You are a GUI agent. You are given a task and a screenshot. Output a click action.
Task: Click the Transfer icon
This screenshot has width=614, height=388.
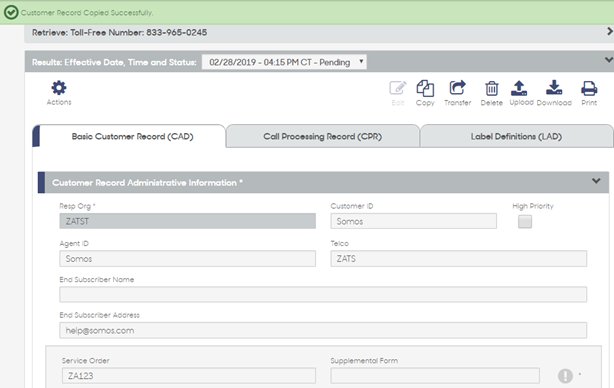tap(457, 88)
